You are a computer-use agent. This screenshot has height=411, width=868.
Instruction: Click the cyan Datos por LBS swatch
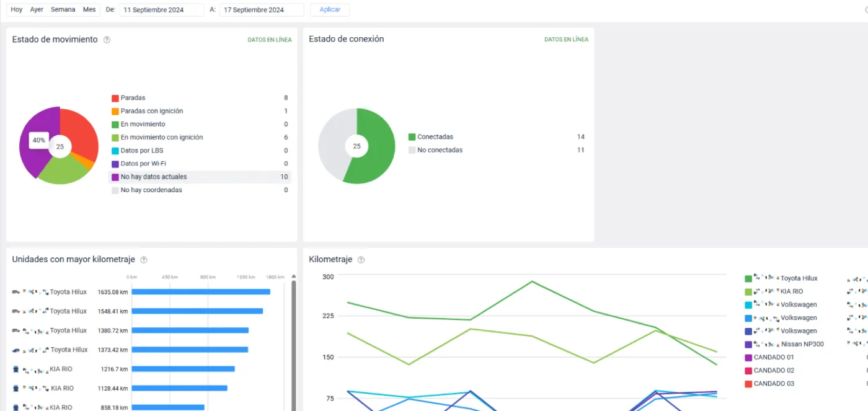tap(115, 151)
